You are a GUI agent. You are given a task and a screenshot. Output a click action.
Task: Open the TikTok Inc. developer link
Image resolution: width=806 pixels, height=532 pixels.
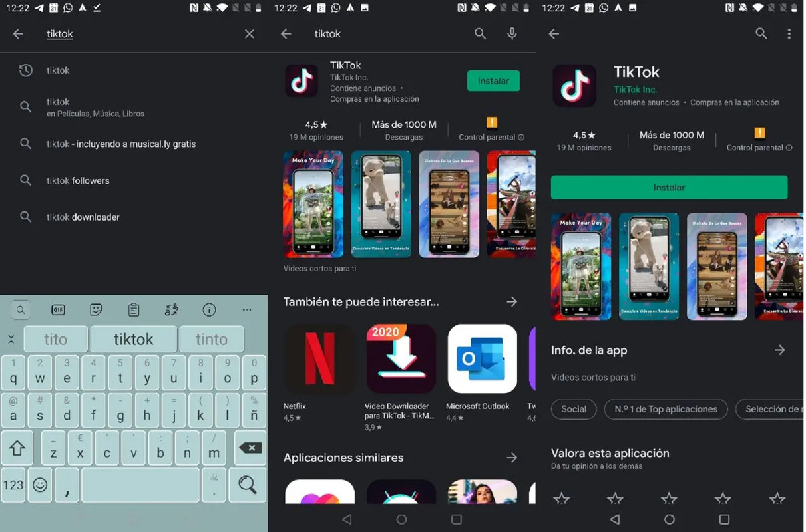coord(635,90)
